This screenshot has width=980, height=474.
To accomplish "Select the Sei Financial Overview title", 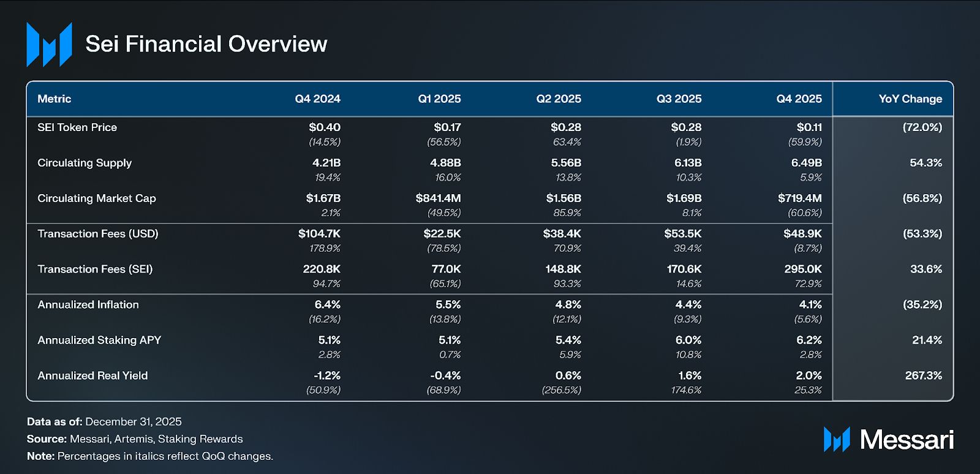I will (206, 44).
